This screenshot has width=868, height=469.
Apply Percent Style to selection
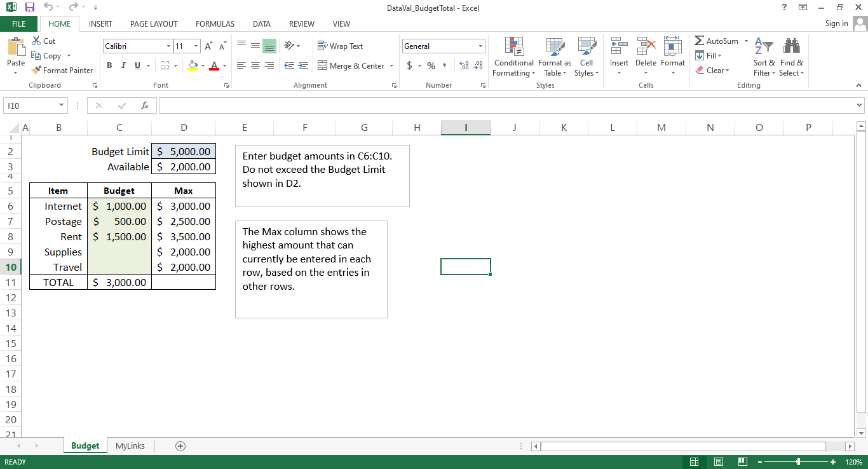(x=431, y=65)
